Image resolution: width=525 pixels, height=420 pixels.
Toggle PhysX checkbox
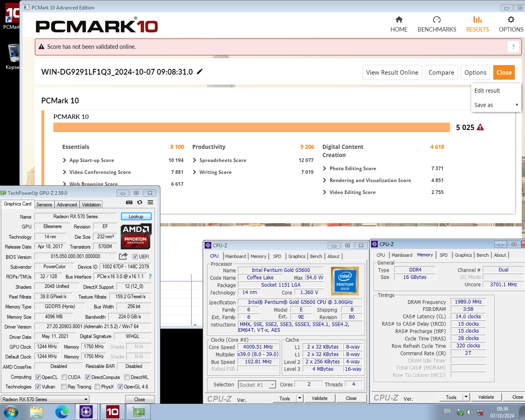coord(97,387)
